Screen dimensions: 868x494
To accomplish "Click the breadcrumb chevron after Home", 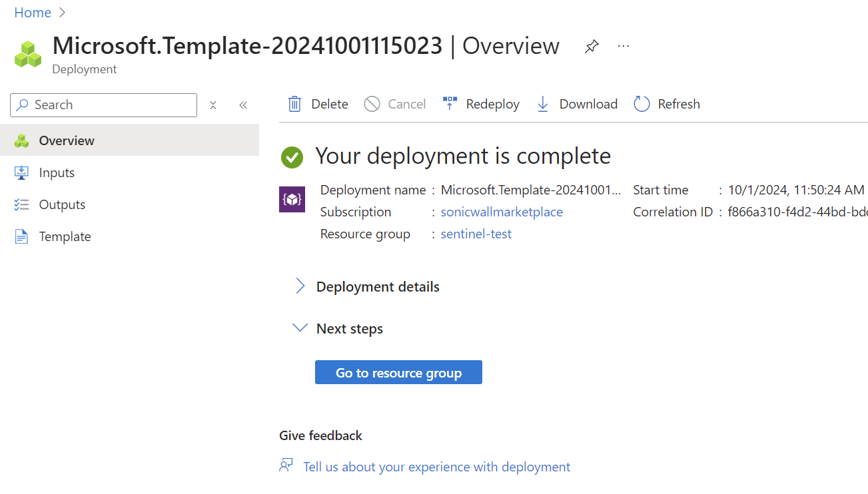I will (62, 13).
